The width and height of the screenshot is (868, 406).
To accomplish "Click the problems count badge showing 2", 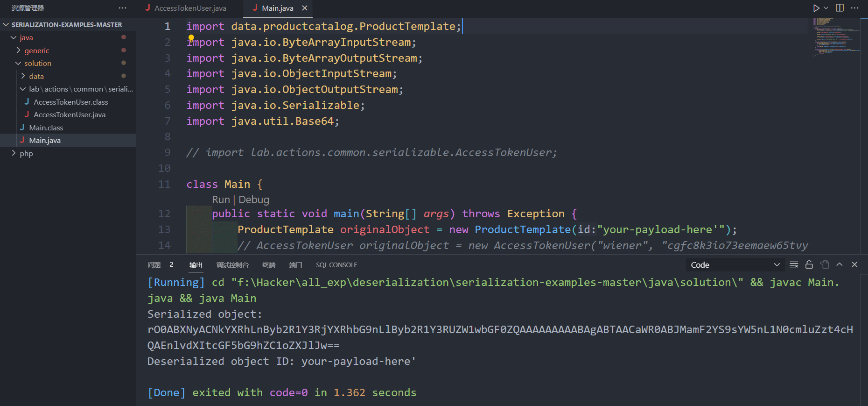I will 172,264.
